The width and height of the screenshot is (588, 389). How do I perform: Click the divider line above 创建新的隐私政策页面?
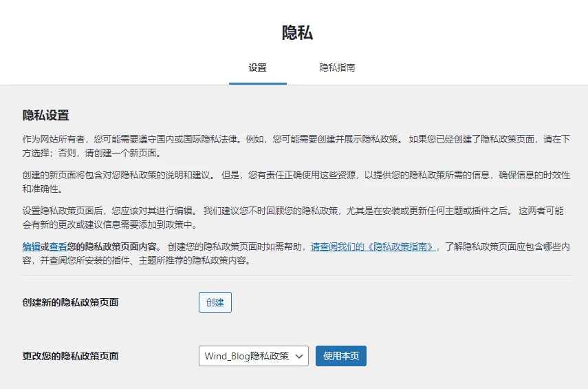297,275
